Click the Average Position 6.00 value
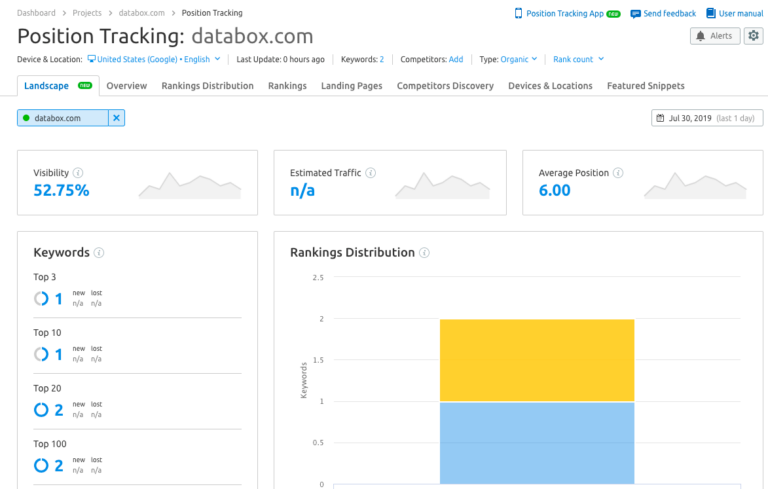The height and width of the screenshot is (489, 768). (554, 190)
